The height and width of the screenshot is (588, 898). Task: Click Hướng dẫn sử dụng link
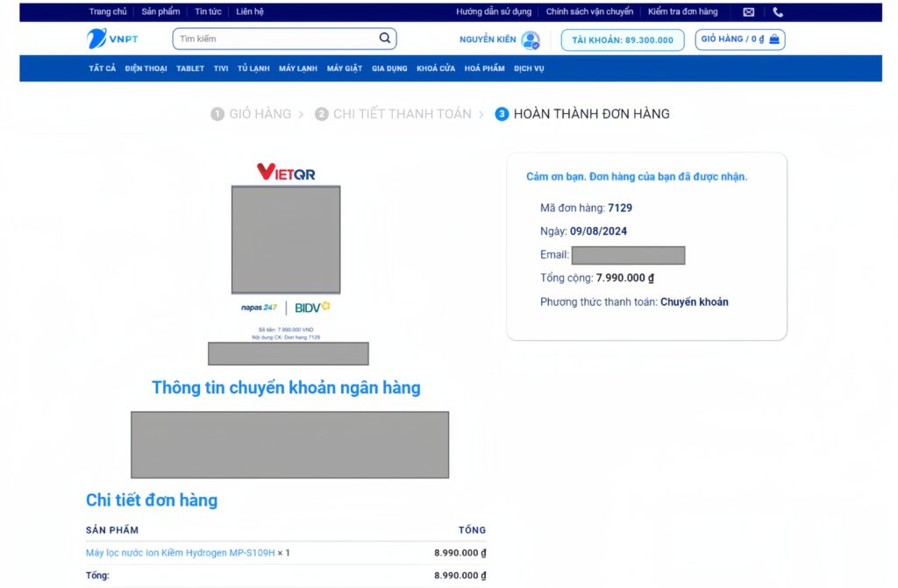click(x=494, y=12)
